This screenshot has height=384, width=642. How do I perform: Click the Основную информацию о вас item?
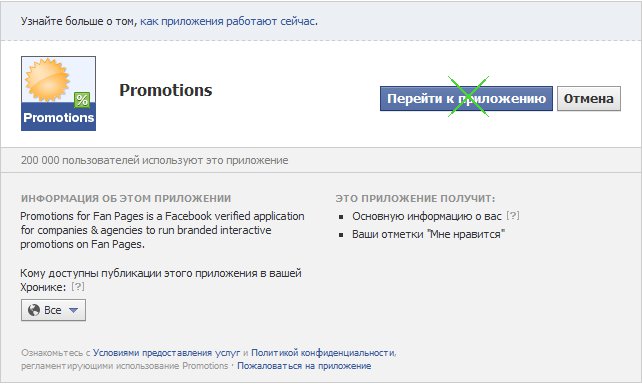[427, 216]
